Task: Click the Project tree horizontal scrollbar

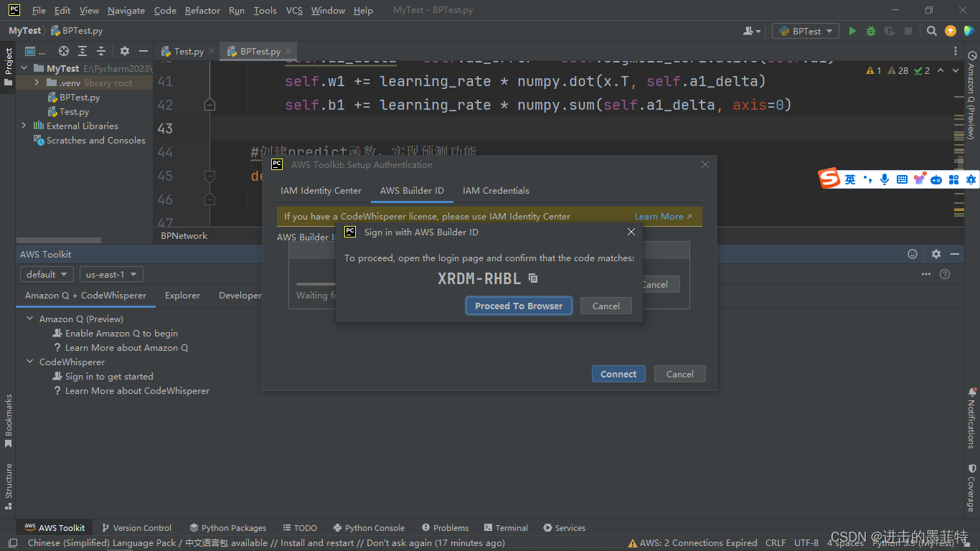Action: pyautogui.click(x=59, y=240)
